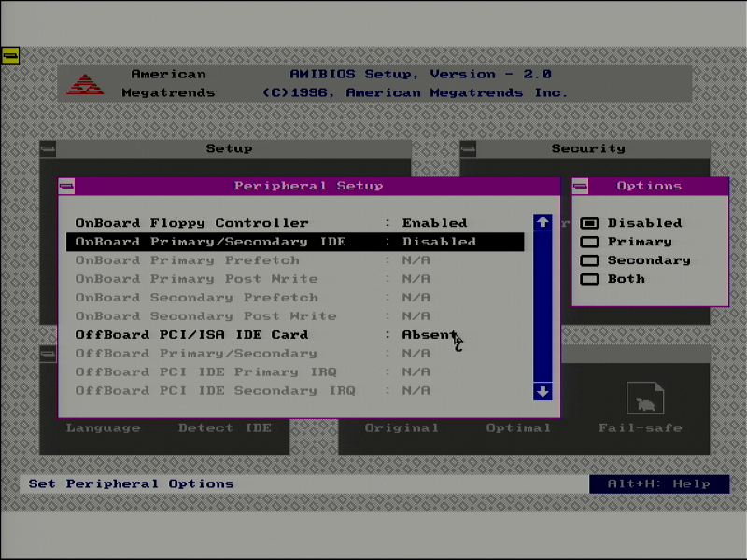Click the Fail-safe turtle icon
This screenshot has height=560, width=747.
coord(642,396)
